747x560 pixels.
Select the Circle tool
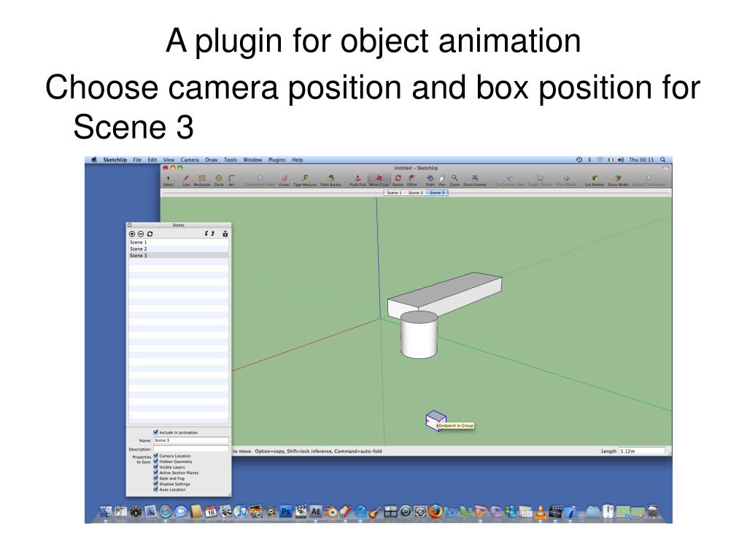point(219,179)
